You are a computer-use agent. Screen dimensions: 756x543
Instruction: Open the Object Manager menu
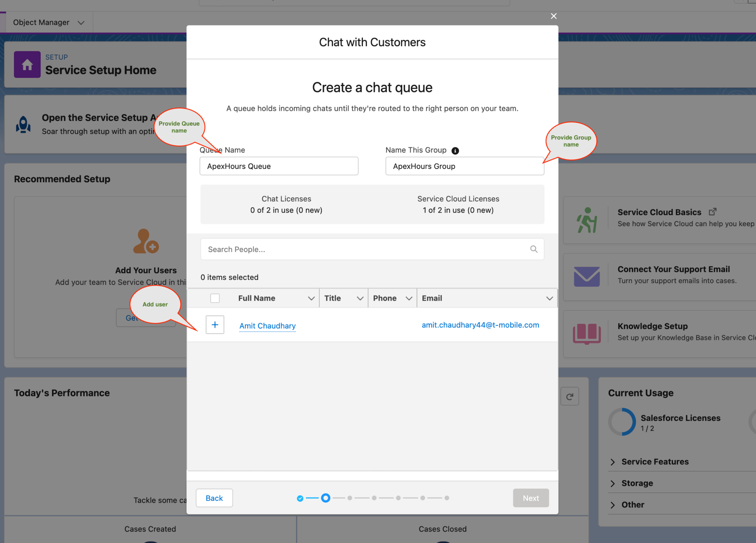point(48,22)
